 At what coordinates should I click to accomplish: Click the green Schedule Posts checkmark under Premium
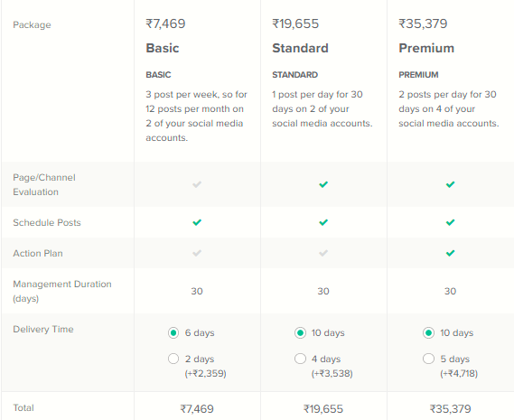450,222
